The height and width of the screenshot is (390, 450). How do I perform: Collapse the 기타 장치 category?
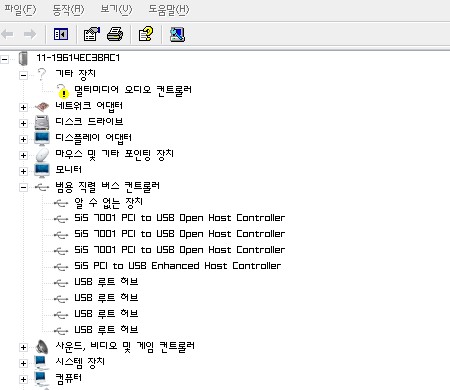[x=23, y=75]
